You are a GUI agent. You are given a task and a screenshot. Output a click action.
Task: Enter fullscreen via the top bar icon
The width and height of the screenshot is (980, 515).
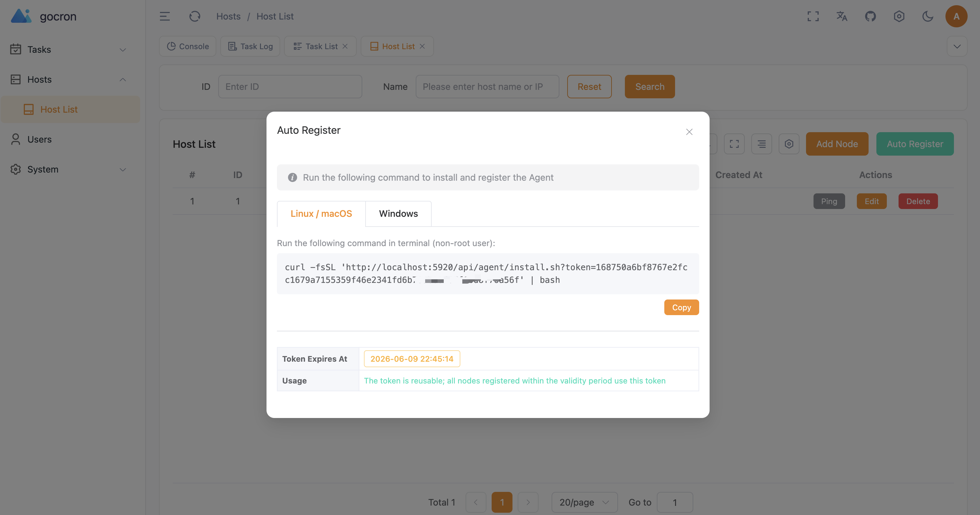tap(813, 16)
